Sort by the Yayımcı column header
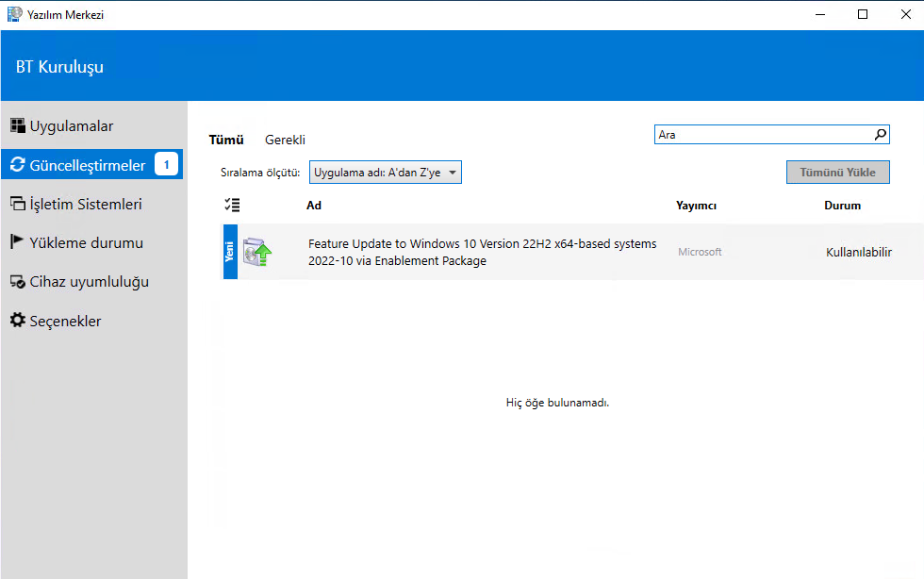The height and width of the screenshot is (579, 924). point(696,206)
